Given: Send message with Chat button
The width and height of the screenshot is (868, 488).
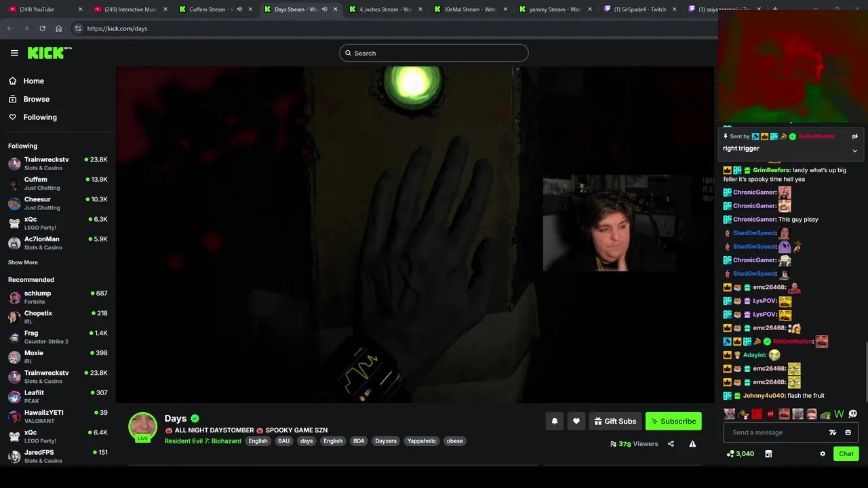Looking at the screenshot, I should point(846,453).
